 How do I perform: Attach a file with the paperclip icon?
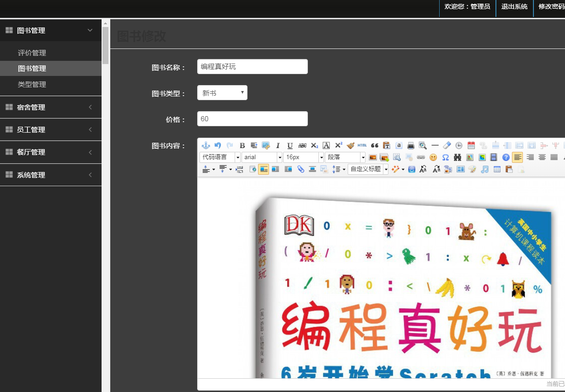tap(301, 169)
